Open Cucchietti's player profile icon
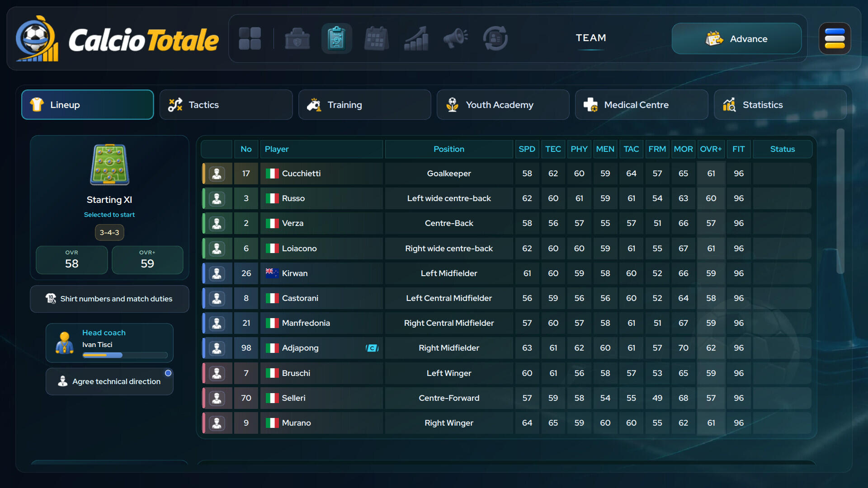Screen dimensions: 868x488 (x=217, y=174)
